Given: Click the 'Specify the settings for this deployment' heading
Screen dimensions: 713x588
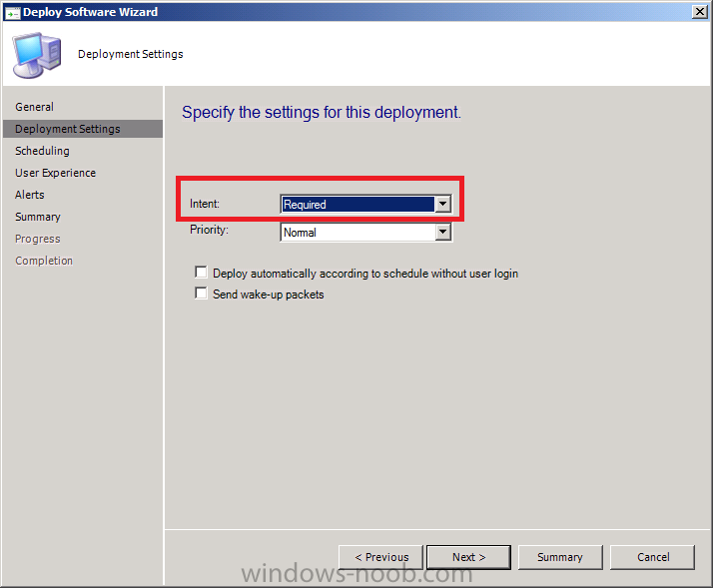Looking at the screenshot, I should (x=322, y=113).
